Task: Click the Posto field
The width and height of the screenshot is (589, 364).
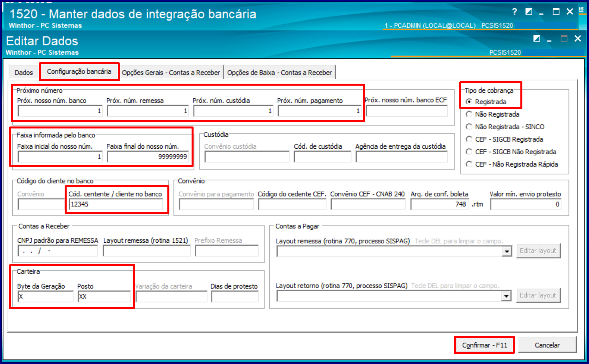Action: coord(104,297)
